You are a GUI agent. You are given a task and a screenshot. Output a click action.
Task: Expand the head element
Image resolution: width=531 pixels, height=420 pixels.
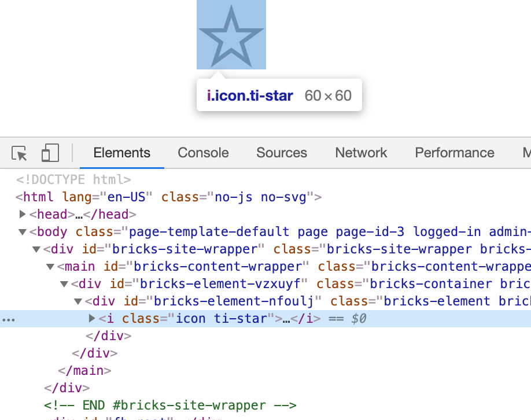[23, 214]
